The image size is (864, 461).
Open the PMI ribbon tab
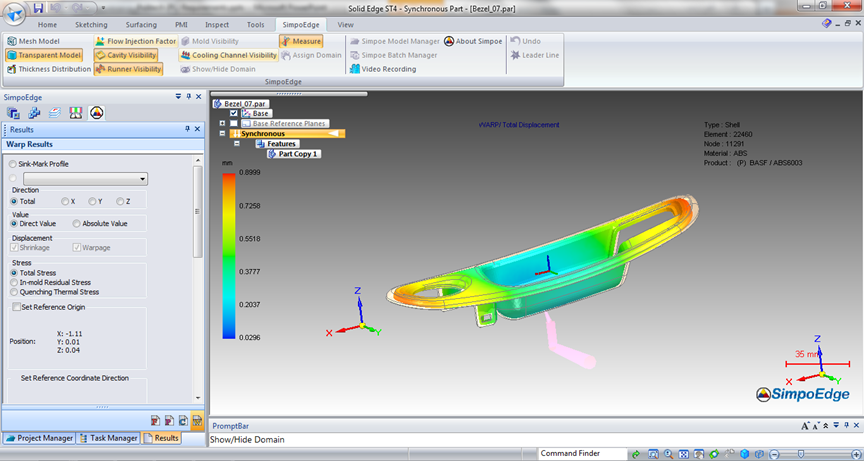pyautogui.click(x=181, y=25)
